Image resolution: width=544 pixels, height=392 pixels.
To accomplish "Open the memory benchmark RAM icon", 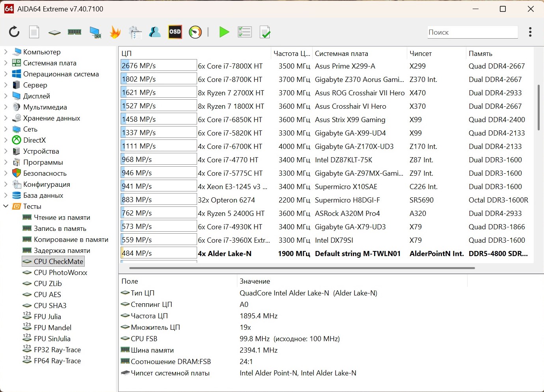I will pyautogui.click(x=74, y=32).
